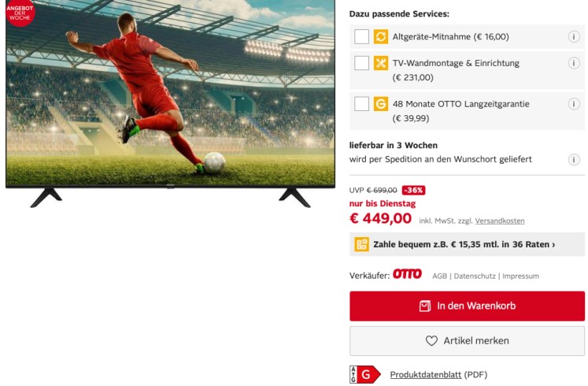
Task: Click the orange tools Wandmontage icon
Action: (x=381, y=63)
